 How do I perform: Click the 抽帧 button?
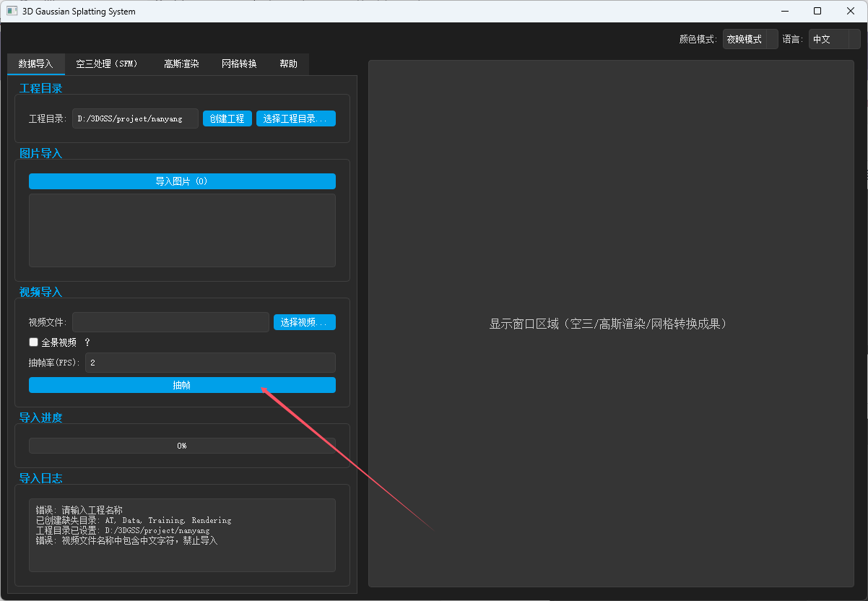tap(182, 385)
